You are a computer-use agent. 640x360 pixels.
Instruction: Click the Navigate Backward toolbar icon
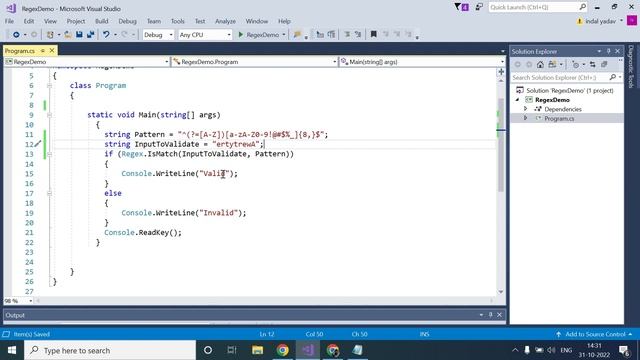16,35
